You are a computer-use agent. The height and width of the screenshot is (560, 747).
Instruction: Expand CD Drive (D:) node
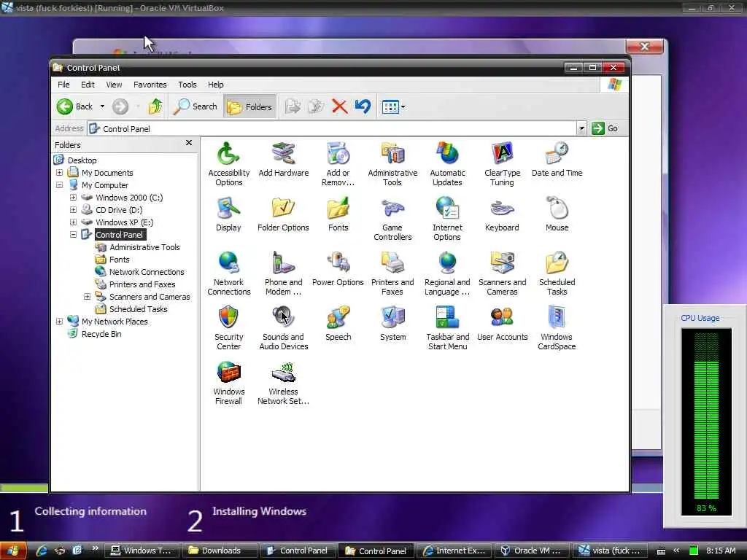74,210
